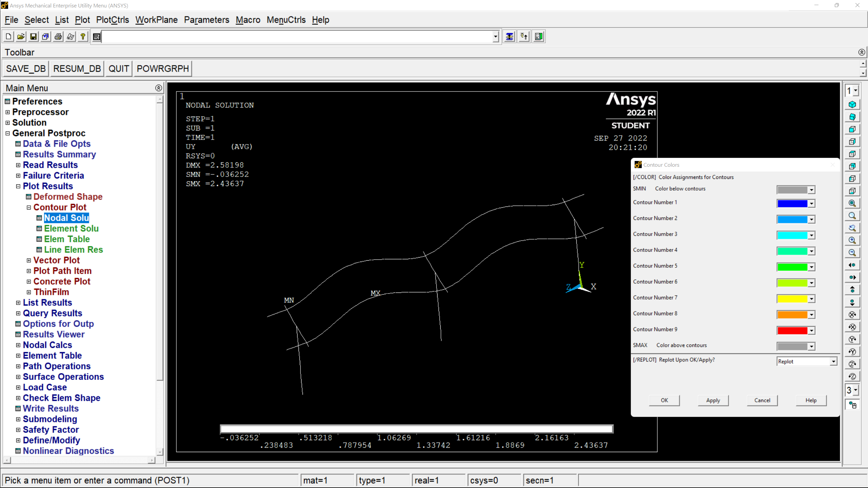Pan model left arrow icon

(x=852, y=265)
